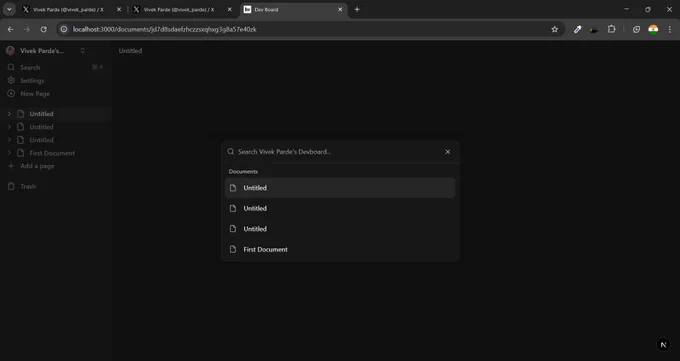
Task: Click the Documents heading in the search dialog
Action: 243,171
